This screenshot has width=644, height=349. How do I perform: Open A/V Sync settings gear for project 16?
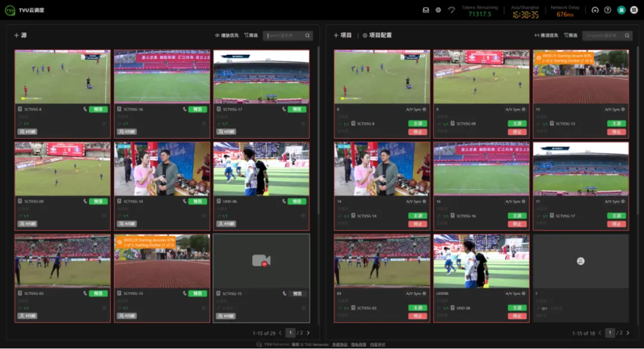pyautogui.click(x=524, y=201)
